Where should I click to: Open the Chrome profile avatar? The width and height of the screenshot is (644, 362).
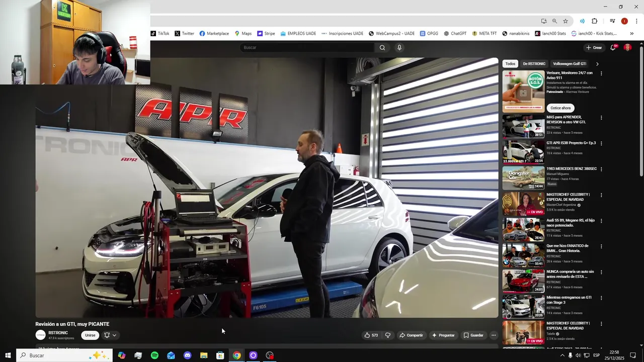624,21
